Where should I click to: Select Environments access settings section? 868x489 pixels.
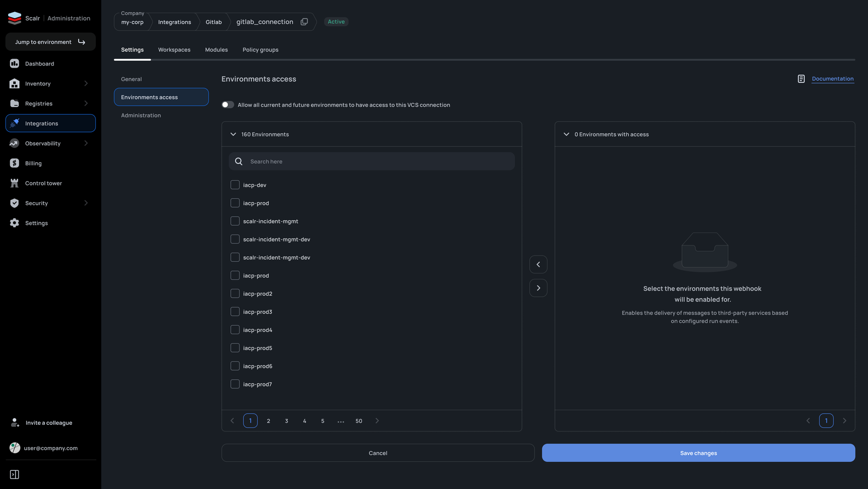(x=161, y=97)
